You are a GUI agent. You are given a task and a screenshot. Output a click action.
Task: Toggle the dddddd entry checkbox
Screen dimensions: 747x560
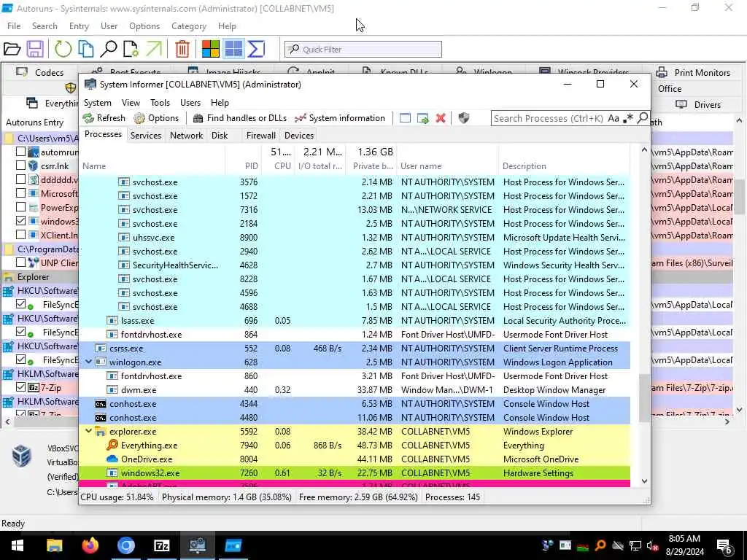point(20,179)
